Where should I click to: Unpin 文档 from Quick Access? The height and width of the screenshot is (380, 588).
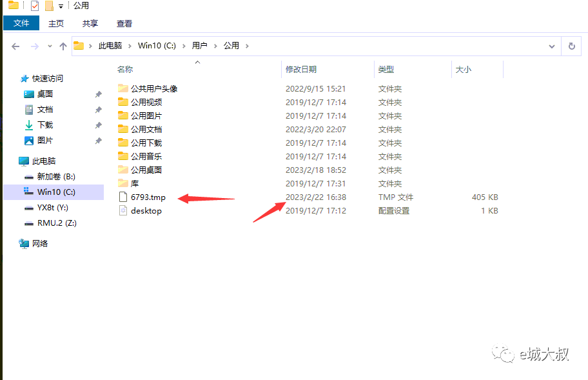click(97, 109)
